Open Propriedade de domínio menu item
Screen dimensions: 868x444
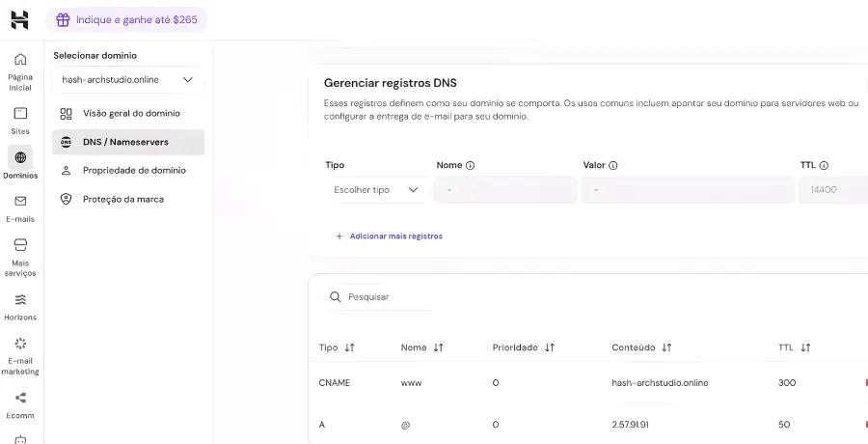(128, 171)
